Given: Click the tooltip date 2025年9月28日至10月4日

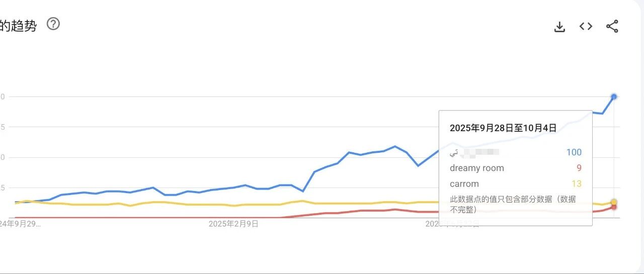Looking at the screenshot, I should click(x=503, y=128).
